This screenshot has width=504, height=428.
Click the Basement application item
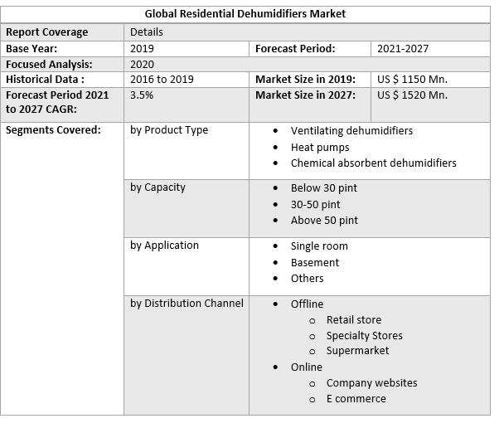314,262
